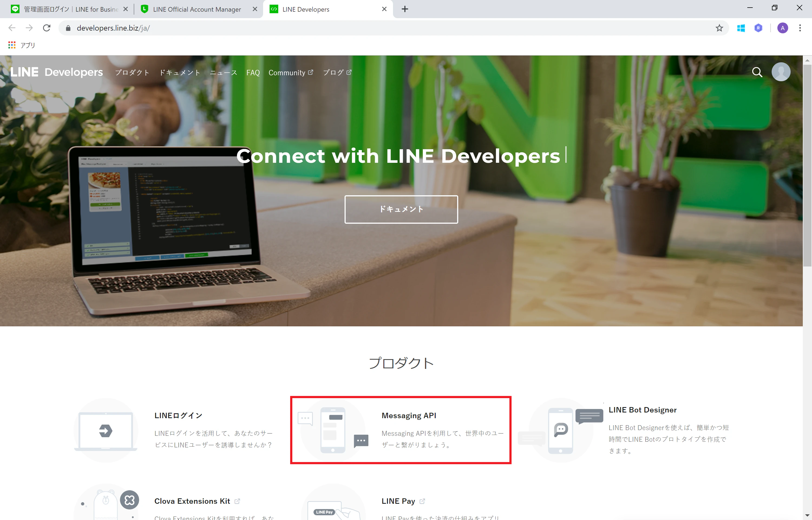Click the ブログ external-link arrow icon
The image size is (812, 520).
(x=349, y=72)
